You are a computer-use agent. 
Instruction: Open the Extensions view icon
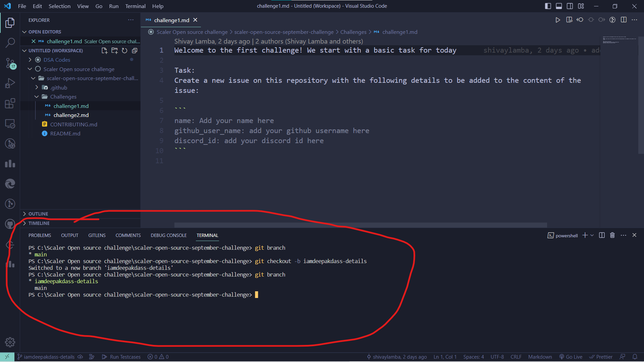tap(10, 103)
